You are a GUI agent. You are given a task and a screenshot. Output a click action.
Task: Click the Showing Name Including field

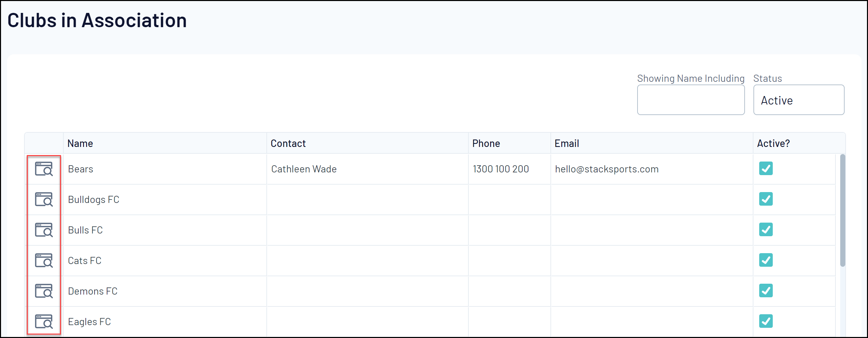pyautogui.click(x=690, y=100)
